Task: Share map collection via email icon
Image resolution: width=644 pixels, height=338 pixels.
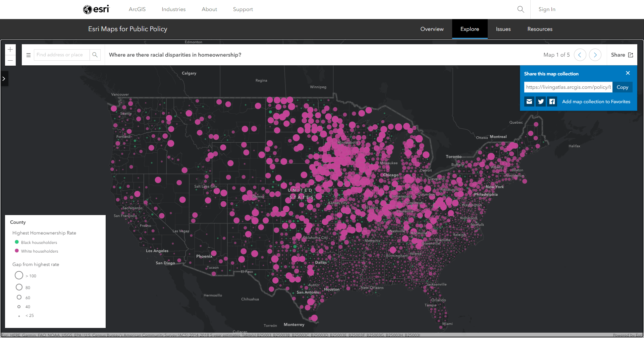Action: (x=529, y=102)
